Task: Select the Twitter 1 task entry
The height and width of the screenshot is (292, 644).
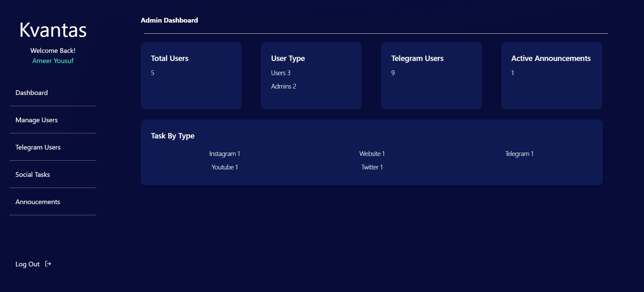Action: [x=372, y=167]
